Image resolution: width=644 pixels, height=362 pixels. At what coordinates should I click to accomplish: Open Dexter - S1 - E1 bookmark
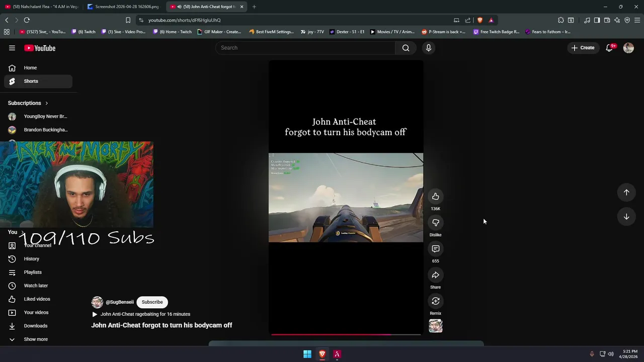pos(347,32)
